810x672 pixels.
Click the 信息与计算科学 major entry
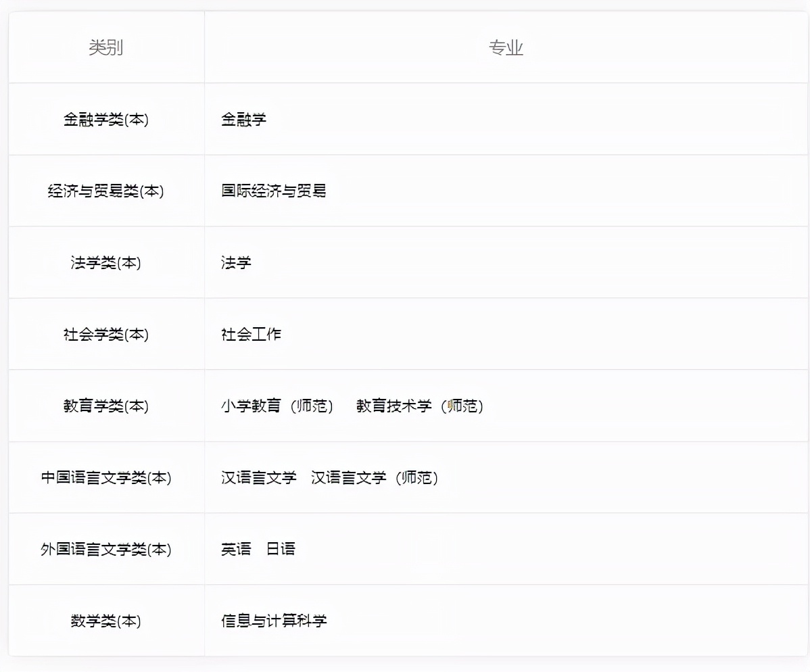coord(273,620)
